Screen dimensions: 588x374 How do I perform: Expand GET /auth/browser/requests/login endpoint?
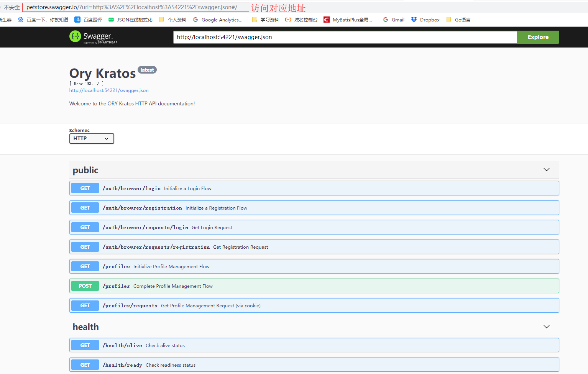click(314, 227)
